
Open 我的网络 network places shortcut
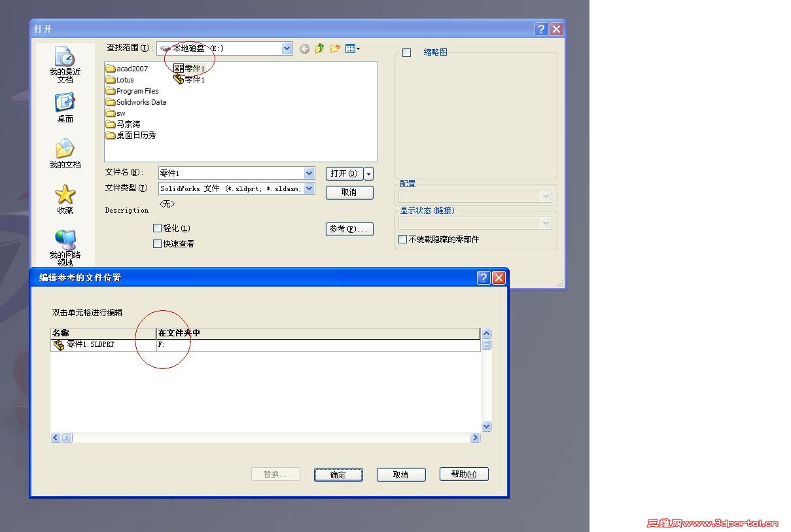(x=65, y=247)
